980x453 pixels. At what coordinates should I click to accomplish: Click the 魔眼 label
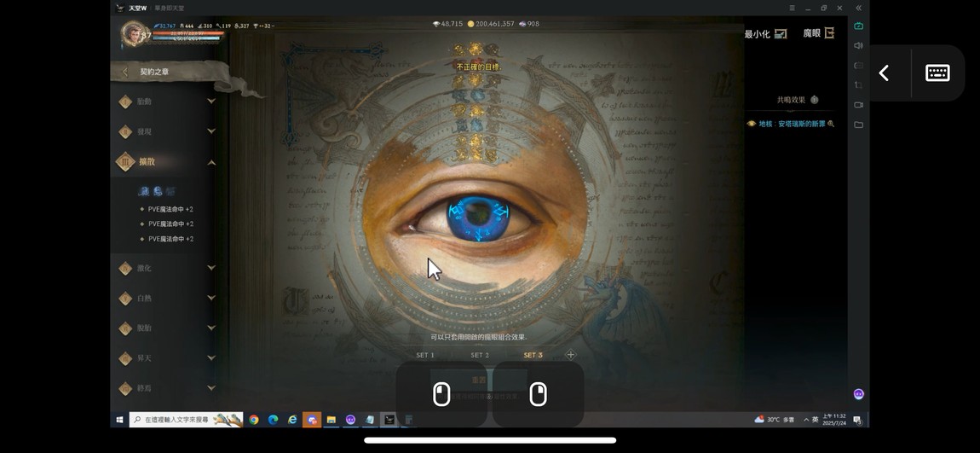click(x=811, y=33)
